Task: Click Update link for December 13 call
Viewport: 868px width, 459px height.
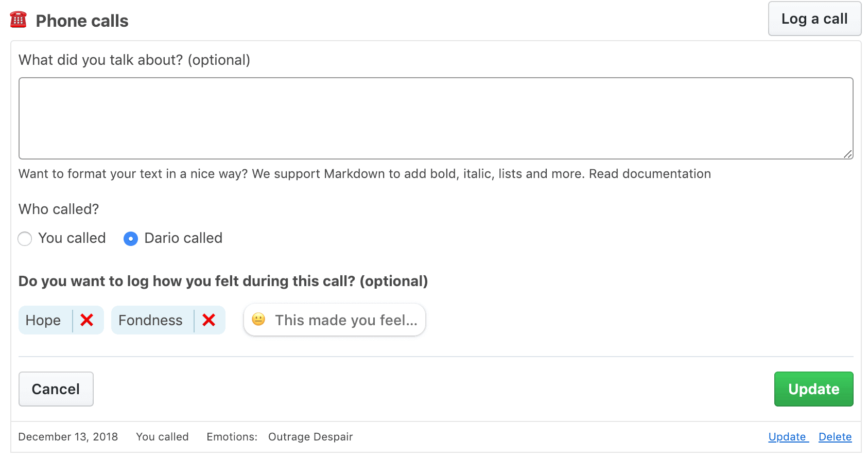Action: (x=787, y=437)
